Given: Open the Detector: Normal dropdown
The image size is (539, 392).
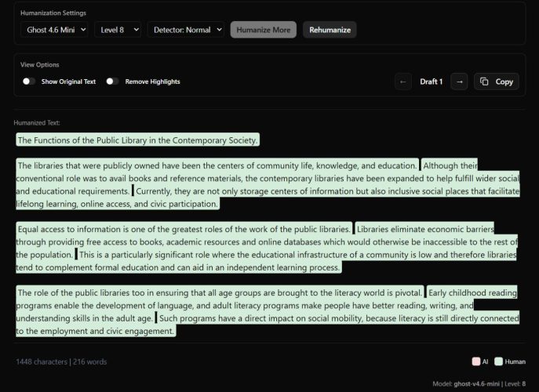Looking at the screenshot, I should [185, 30].
